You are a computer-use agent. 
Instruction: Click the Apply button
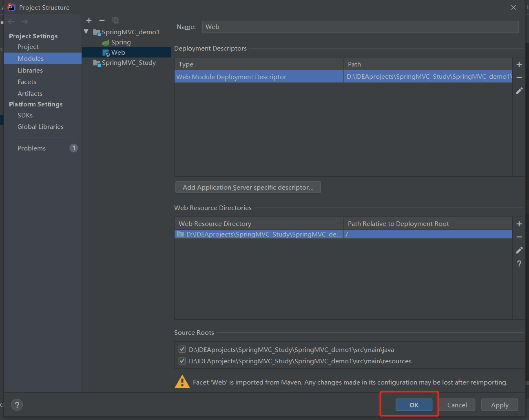[x=500, y=405]
